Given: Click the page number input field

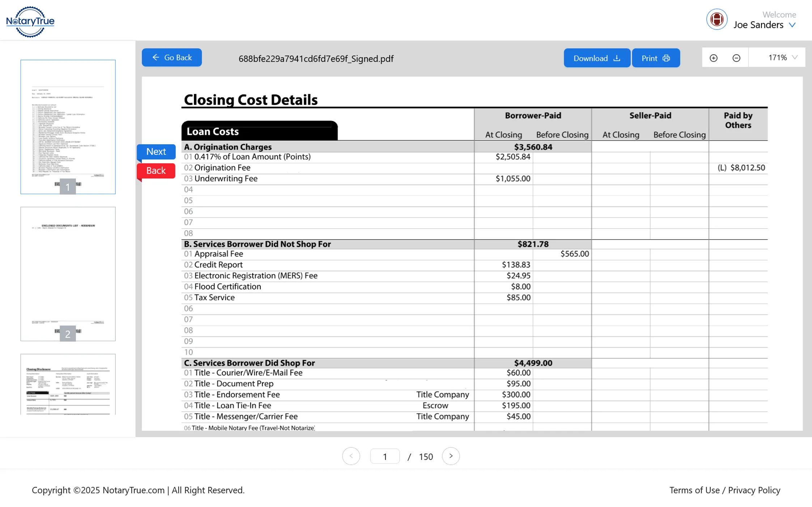Looking at the screenshot, I should [384, 456].
